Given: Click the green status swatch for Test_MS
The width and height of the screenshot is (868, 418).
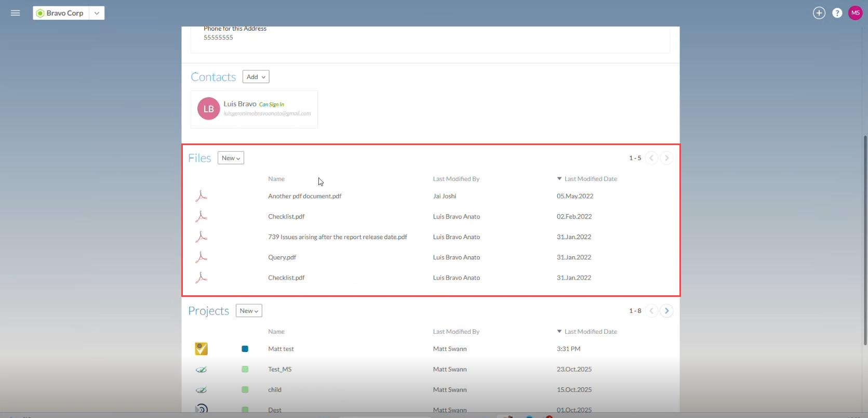Looking at the screenshot, I should 245,369.
